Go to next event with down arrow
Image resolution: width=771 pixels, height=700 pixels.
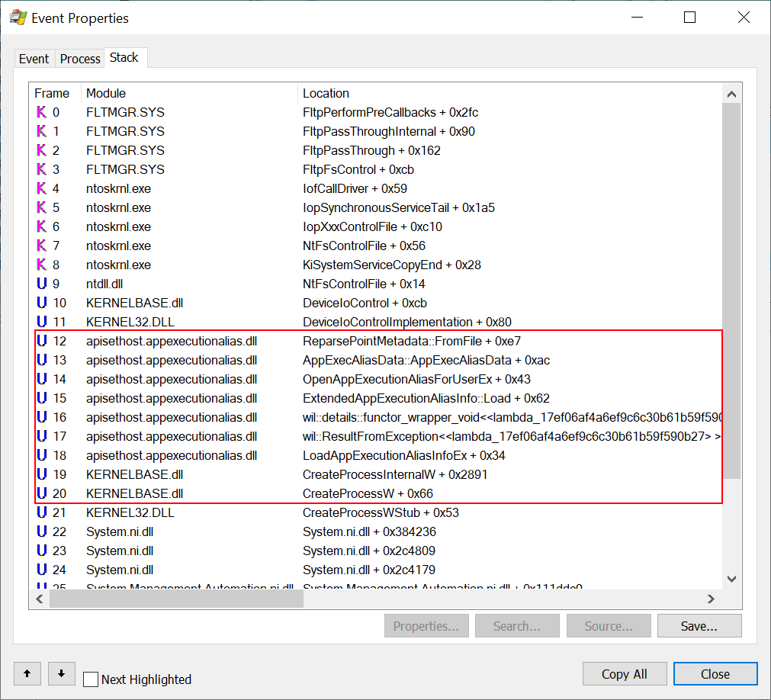(x=62, y=673)
